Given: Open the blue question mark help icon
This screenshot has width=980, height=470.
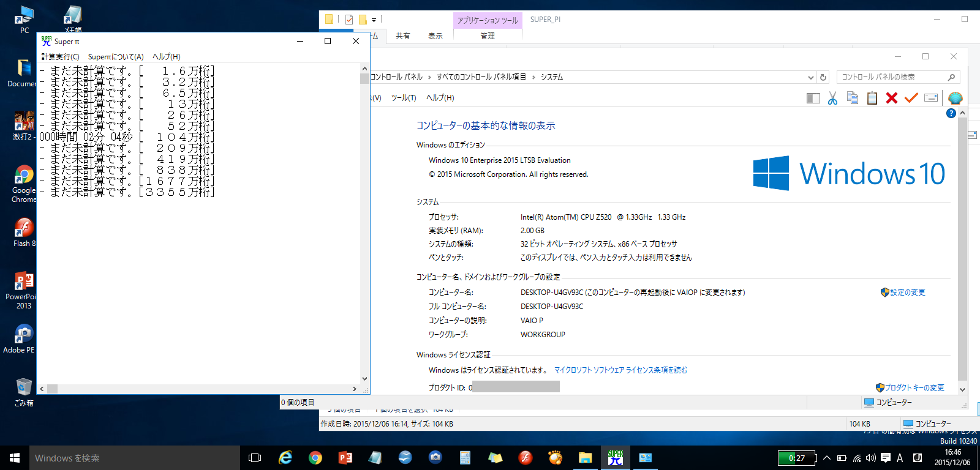Looking at the screenshot, I should 951,113.
